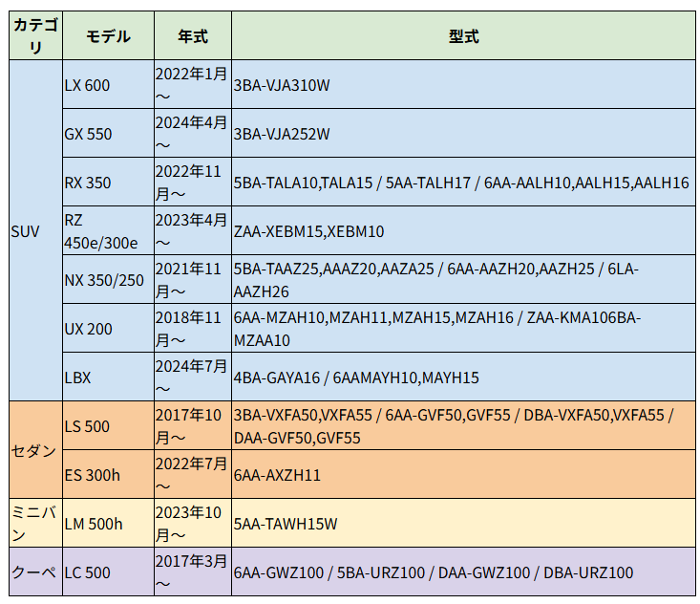The height and width of the screenshot is (604, 700).
Task: Select the RZ 450e/300e model cell
Action: pyautogui.click(x=109, y=230)
